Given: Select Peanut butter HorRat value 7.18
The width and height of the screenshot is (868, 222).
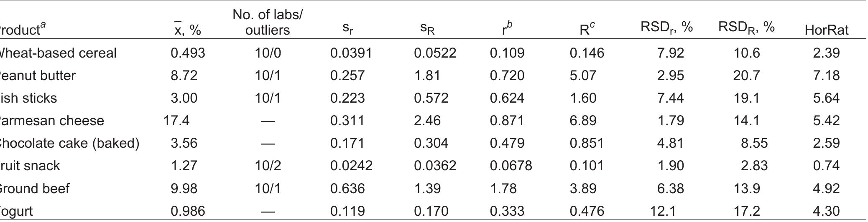Looking at the screenshot, I should coord(826,76).
